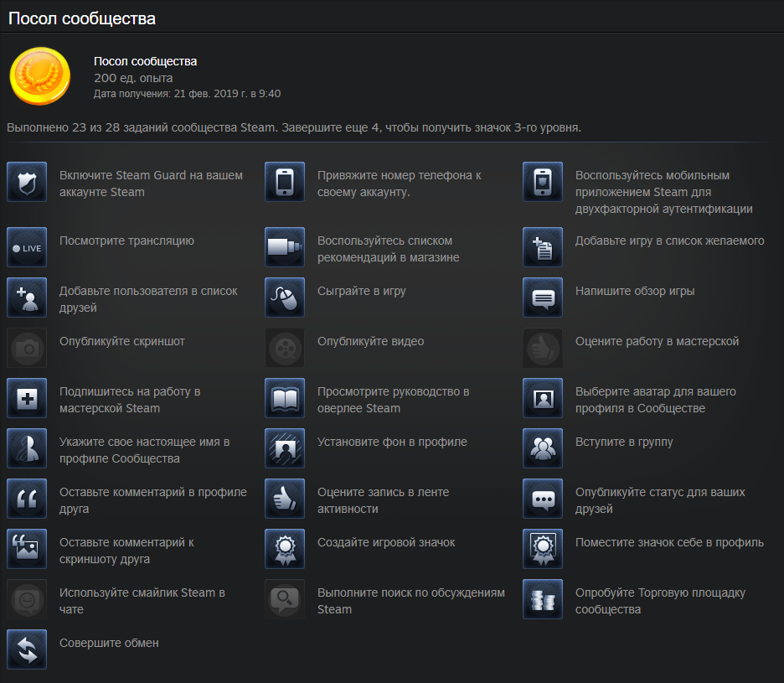Click the workshop subscribe plus icon
Image resolution: width=784 pixels, height=683 pixels.
tap(27, 398)
